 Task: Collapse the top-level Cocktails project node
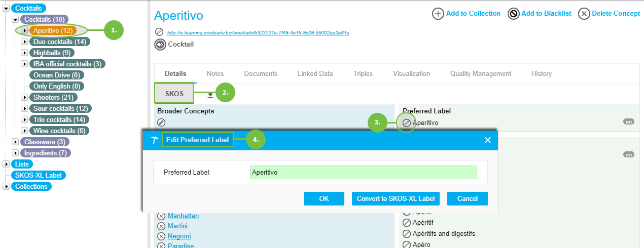pyautogui.click(x=6, y=8)
